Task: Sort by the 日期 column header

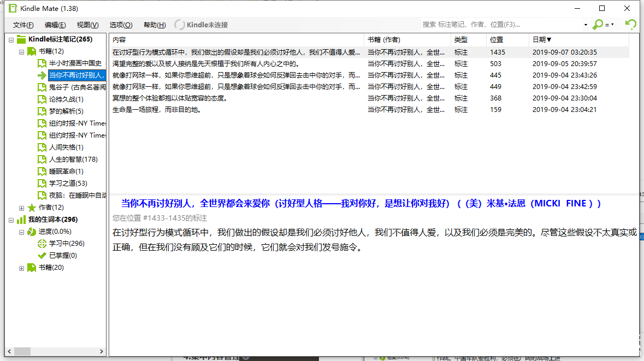Action: tap(578, 40)
